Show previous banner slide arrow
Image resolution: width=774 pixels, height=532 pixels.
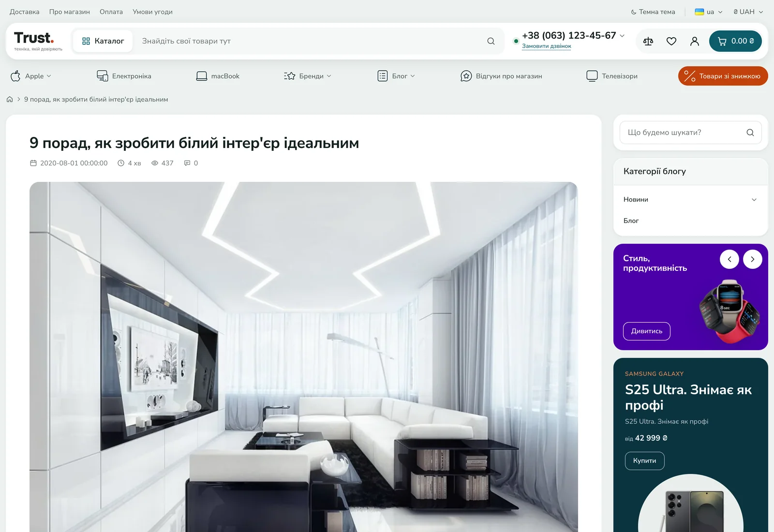pos(729,259)
